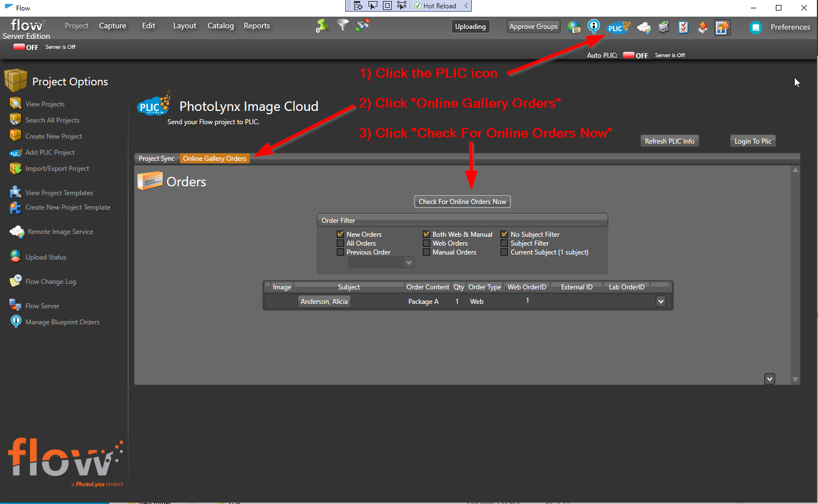Click the Refresh PLIC Info button
Screen dimensions: 818x504
[x=670, y=141]
